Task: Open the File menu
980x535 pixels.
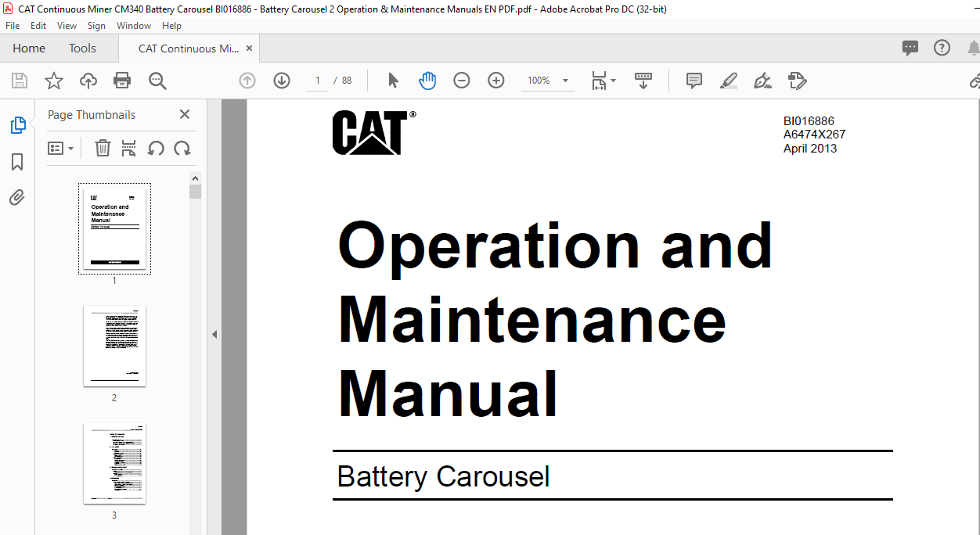Action: coord(13,26)
